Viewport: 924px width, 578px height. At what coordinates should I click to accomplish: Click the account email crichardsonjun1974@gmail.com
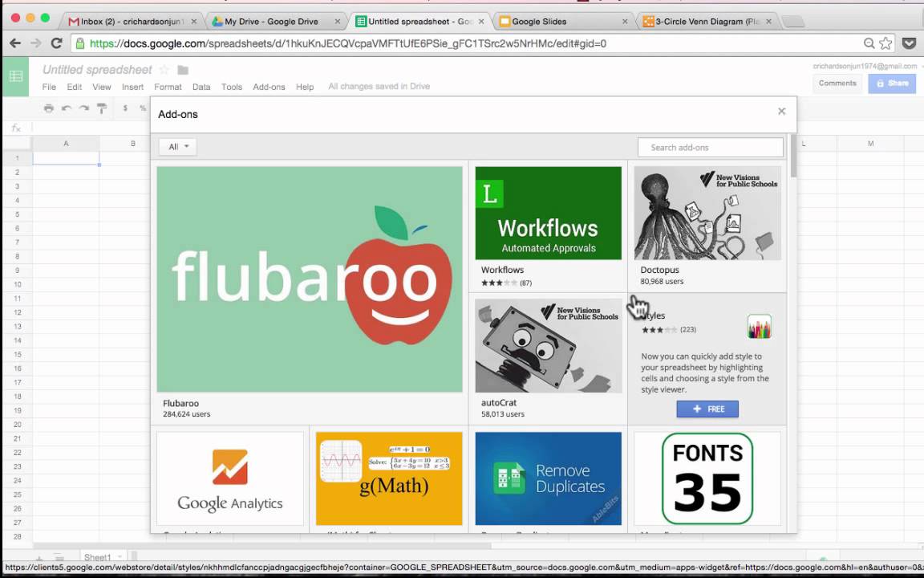point(865,66)
